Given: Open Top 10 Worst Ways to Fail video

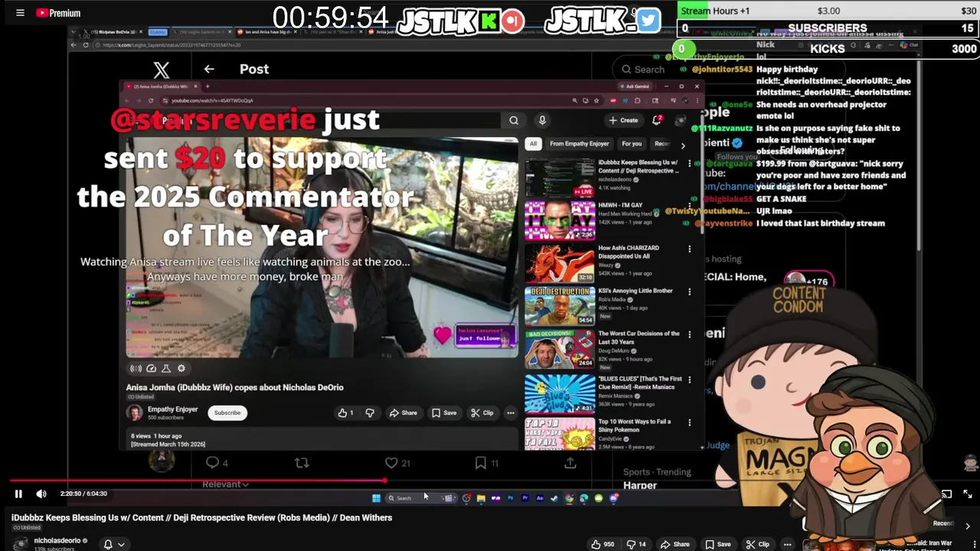Looking at the screenshot, I should pos(560,433).
